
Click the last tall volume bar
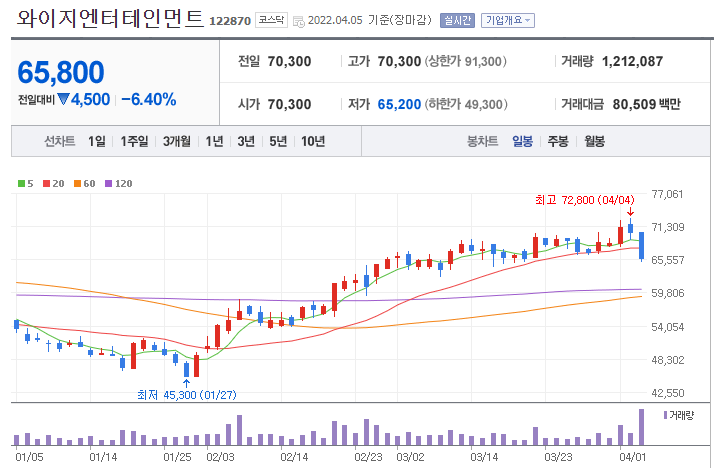point(642,427)
